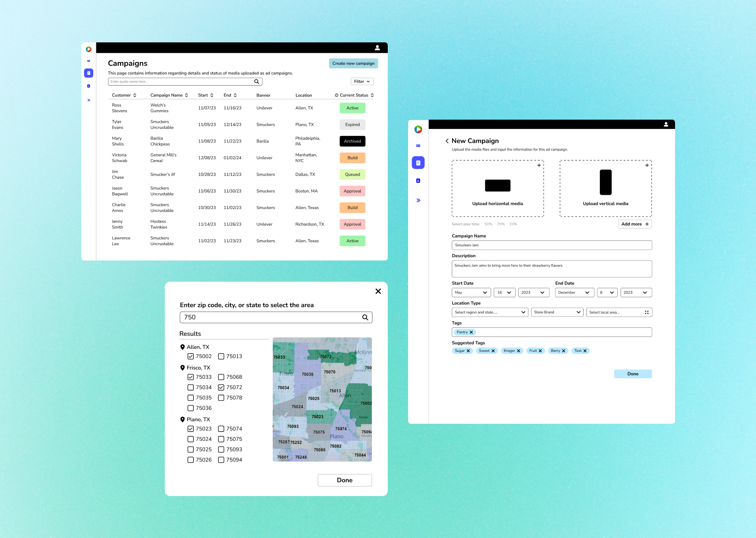
Task: Uncheck zip code 75072 under Frisco
Action: coord(221,388)
